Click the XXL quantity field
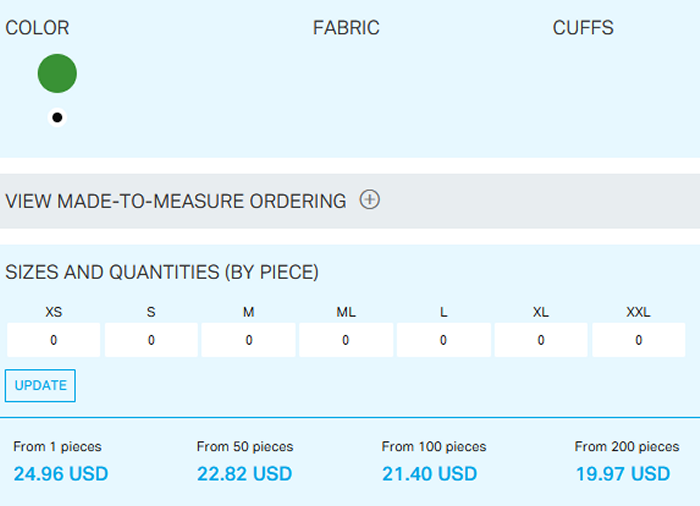 pos(638,340)
